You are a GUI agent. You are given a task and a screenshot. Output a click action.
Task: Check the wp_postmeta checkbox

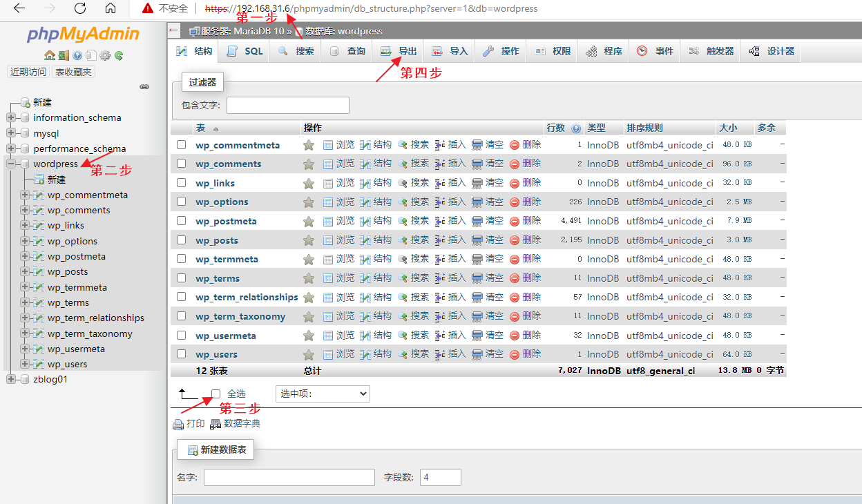coord(182,221)
